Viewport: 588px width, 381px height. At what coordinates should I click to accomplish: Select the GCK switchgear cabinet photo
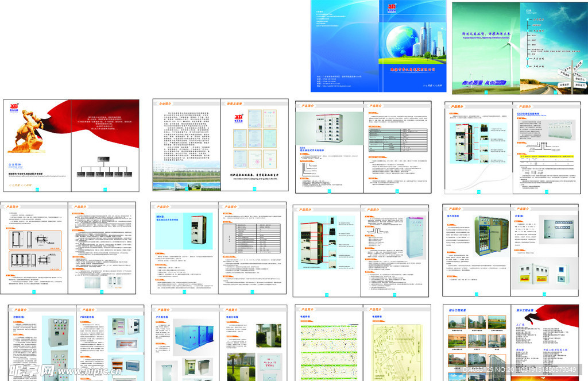click(x=329, y=128)
